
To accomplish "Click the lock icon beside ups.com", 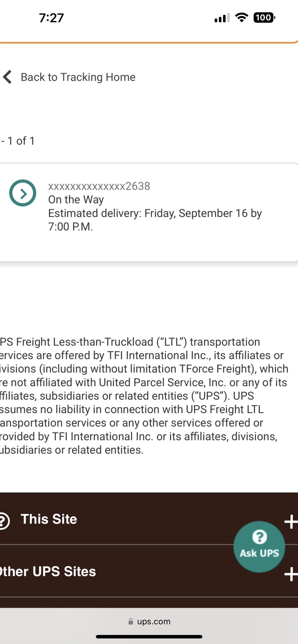I will click(x=131, y=621).
